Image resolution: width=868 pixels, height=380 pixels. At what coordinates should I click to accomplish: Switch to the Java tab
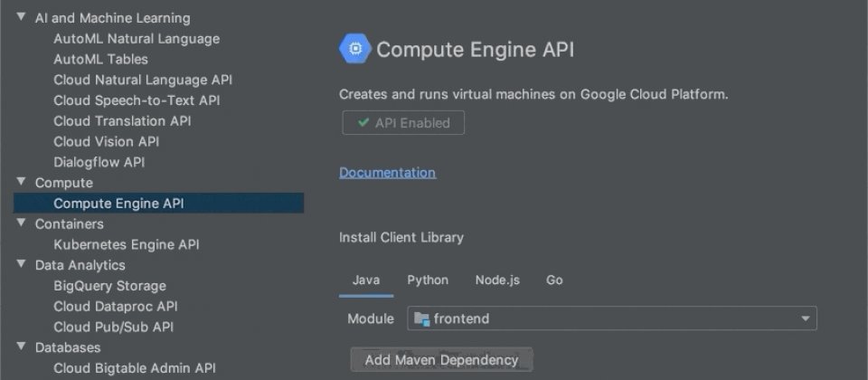point(366,280)
